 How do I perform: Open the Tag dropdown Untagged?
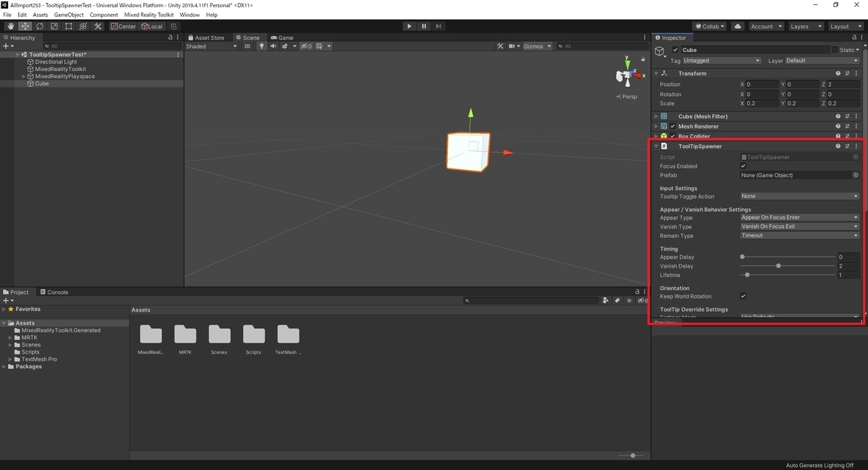pyautogui.click(x=722, y=61)
